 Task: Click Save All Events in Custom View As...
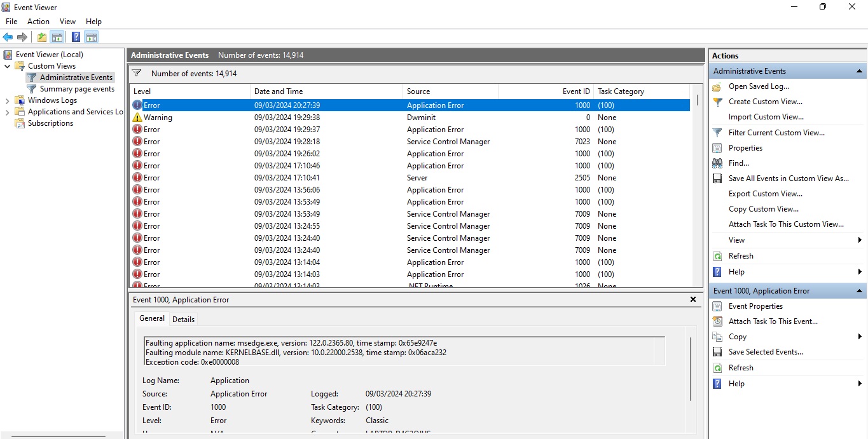[788, 179]
